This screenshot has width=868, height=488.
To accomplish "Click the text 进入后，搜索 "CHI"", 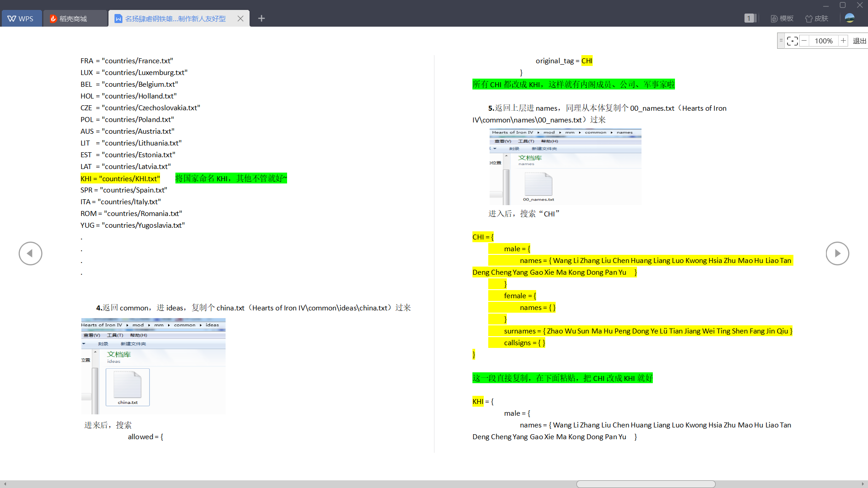I will pos(524,214).
